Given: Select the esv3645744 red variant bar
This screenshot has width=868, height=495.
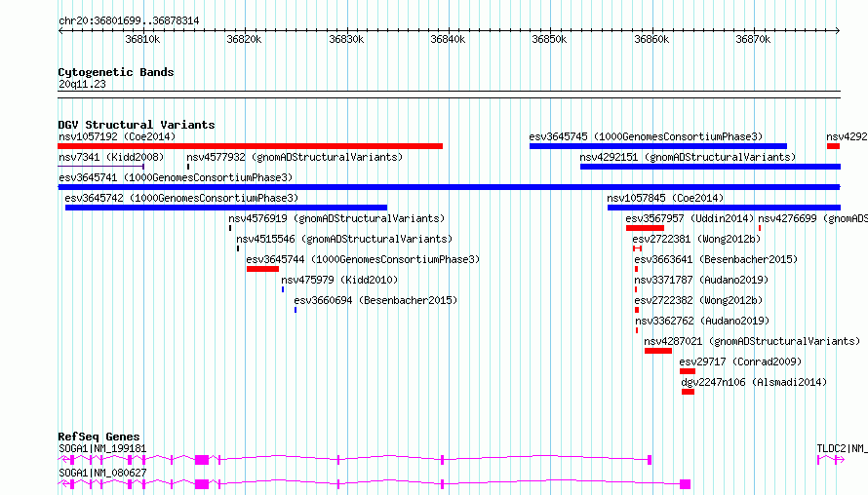Looking at the screenshot, I should (263, 269).
